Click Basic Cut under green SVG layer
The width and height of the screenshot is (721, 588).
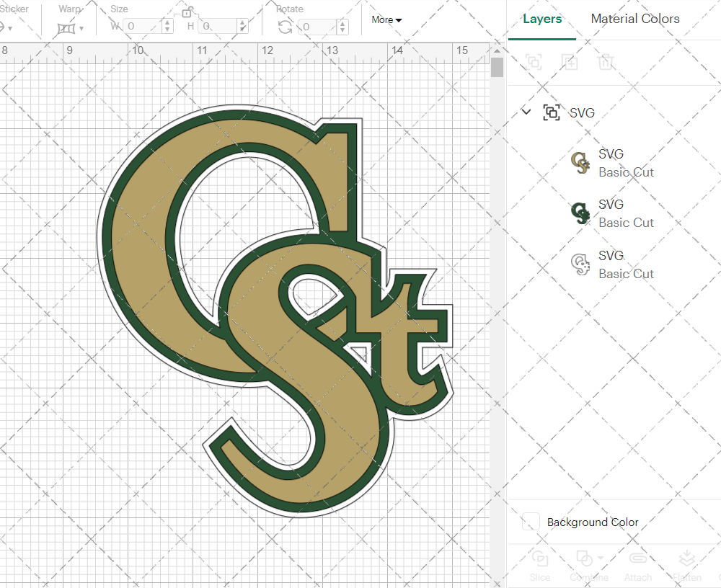[x=626, y=223]
